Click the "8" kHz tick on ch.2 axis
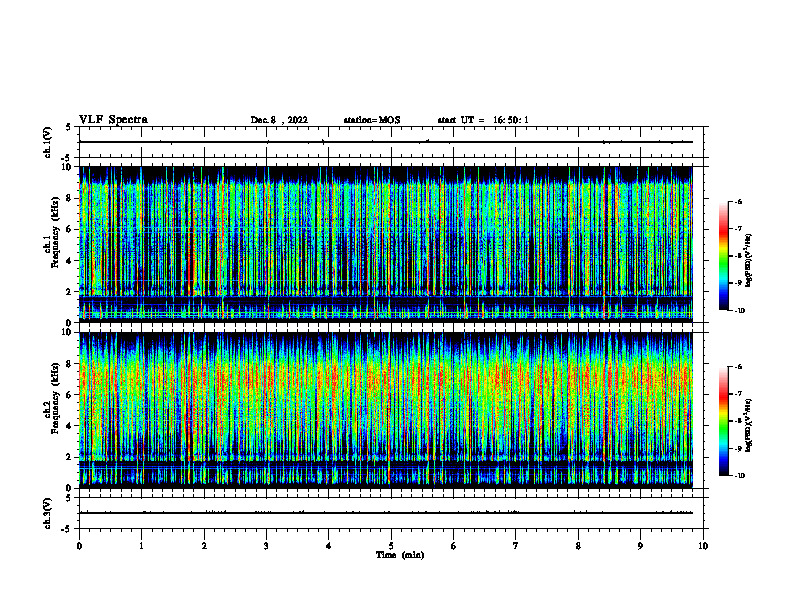This screenshot has height=612, width=792. click(x=70, y=364)
